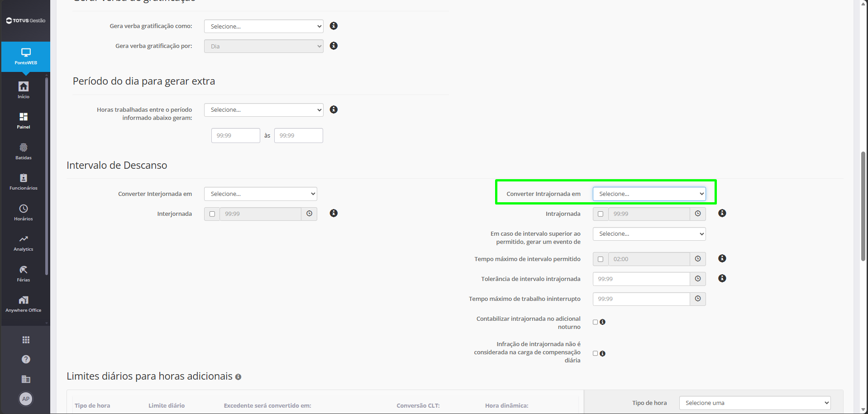The image size is (868, 414).
Task: Open Batidas fingerprint icon
Action: [24, 148]
